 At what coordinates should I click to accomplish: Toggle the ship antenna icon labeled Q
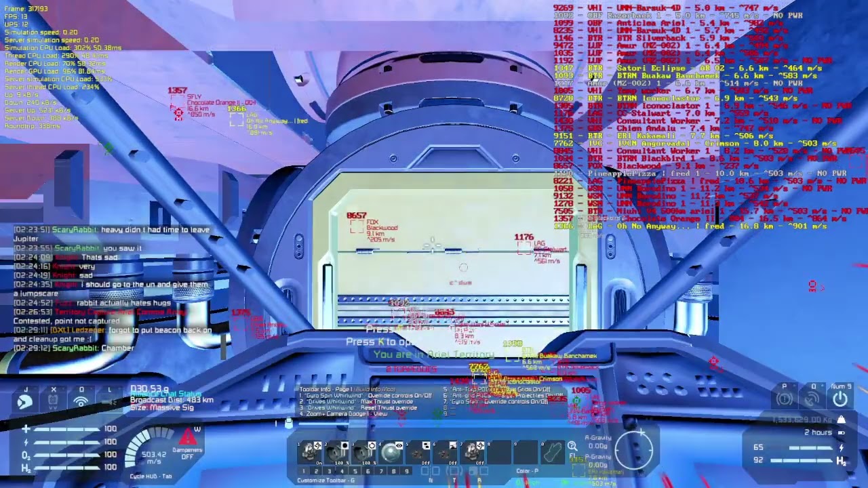coord(813,399)
